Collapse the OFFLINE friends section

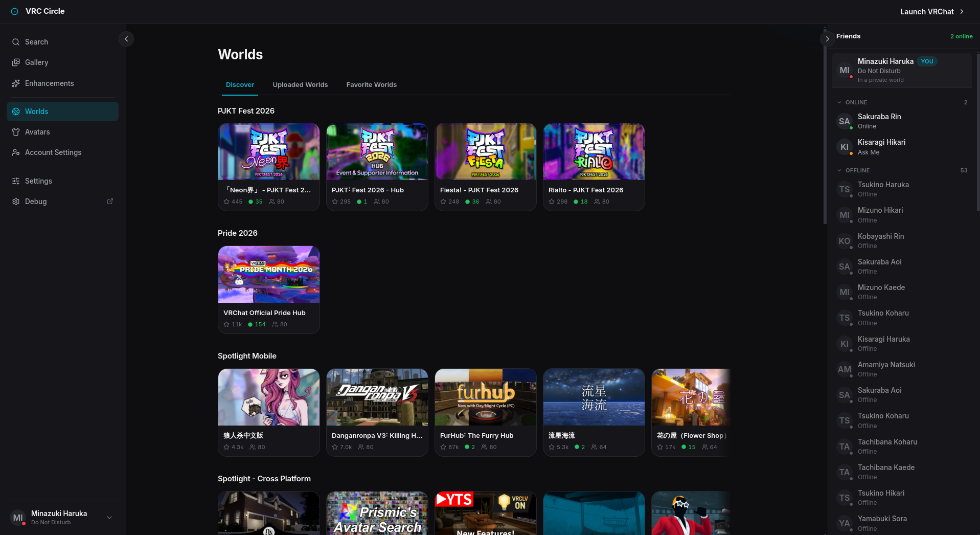839,170
